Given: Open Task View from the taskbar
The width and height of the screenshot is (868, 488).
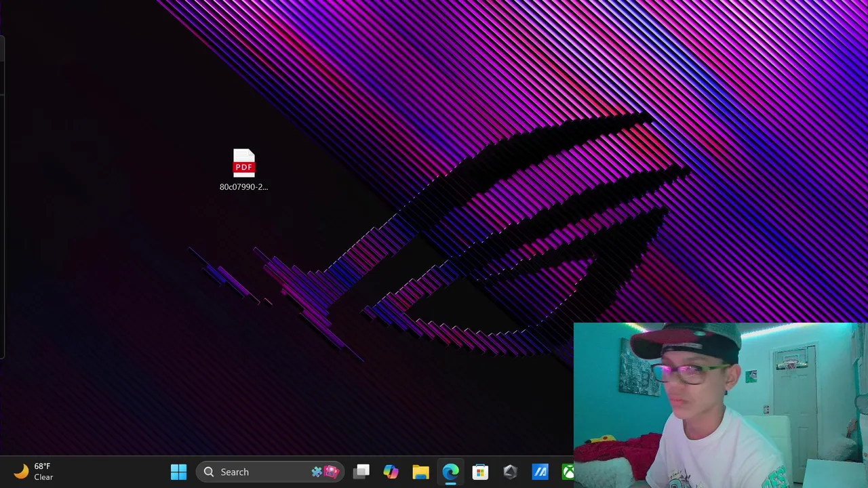Looking at the screenshot, I should pos(361,472).
